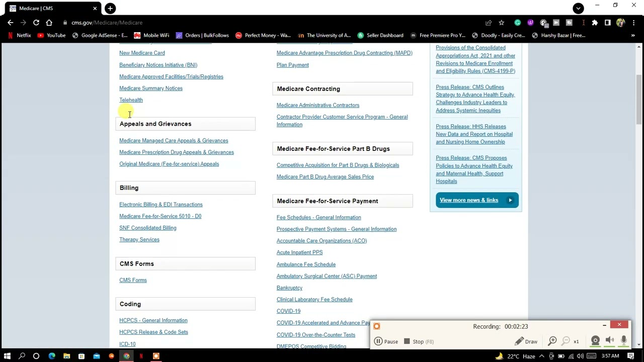This screenshot has height=362, width=644.
Task: Click the page vertical scrollbar thumb
Action: point(639,101)
